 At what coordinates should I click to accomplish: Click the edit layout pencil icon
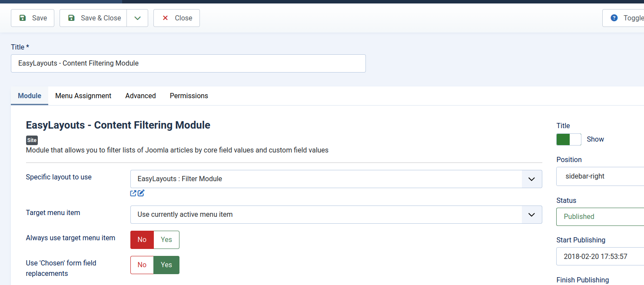(x=141, y=193)
